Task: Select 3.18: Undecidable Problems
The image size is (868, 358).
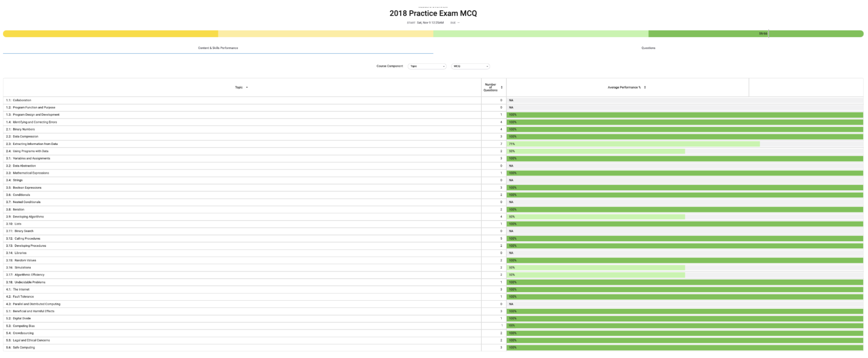Action: (x=25, y=282)
